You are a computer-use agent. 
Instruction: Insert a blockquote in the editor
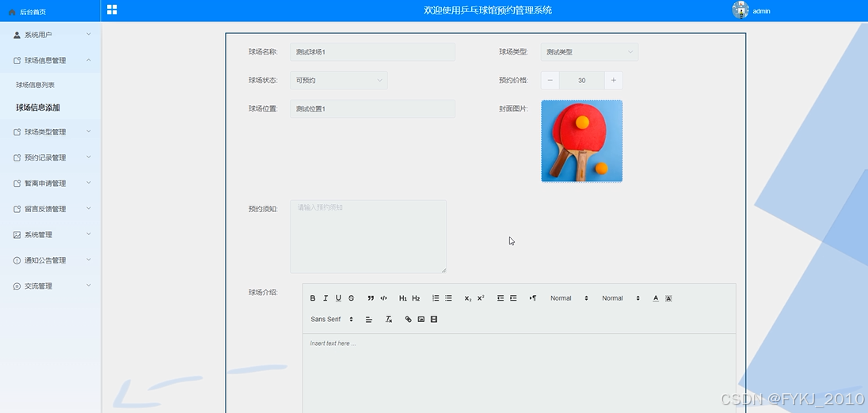tap(371, 298)
